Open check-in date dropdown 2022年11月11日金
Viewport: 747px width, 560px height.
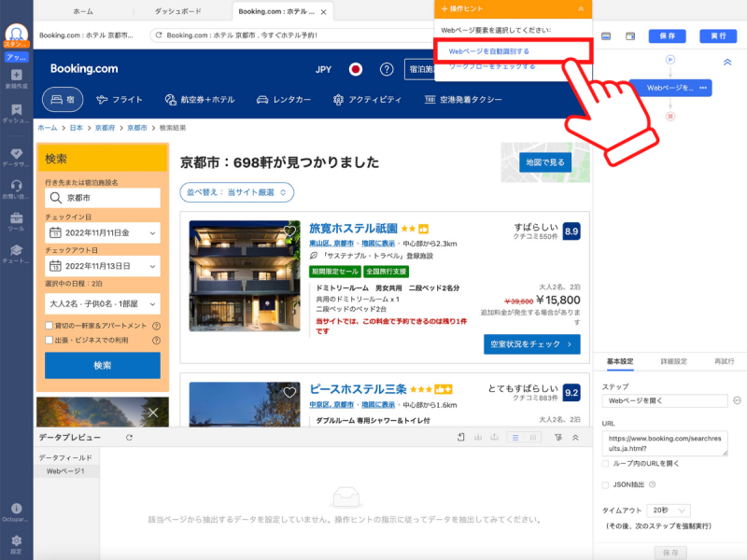(x=103, y=232)
